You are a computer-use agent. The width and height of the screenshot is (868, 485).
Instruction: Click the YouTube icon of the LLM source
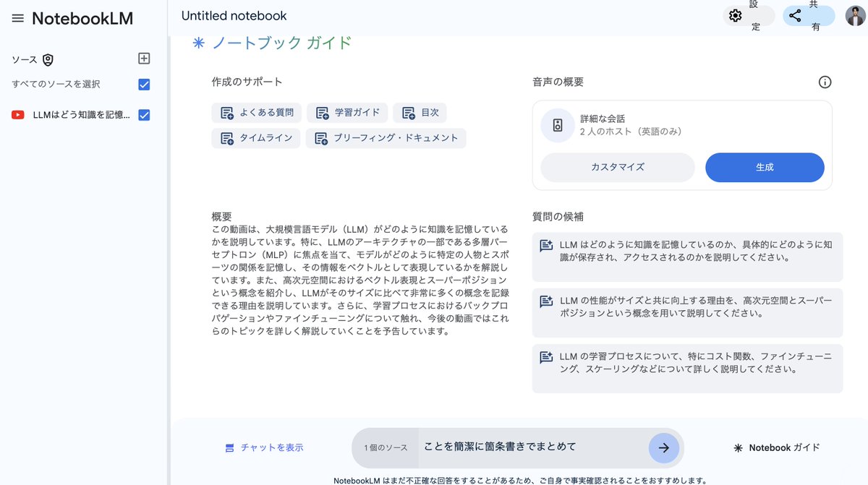18,115
